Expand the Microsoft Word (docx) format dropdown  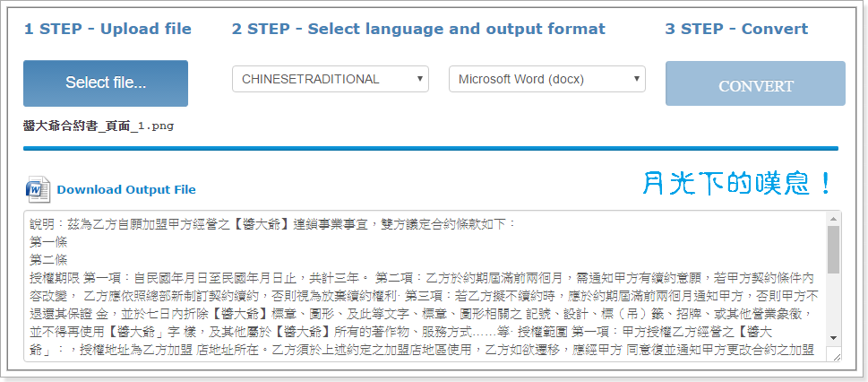point(546,79)
